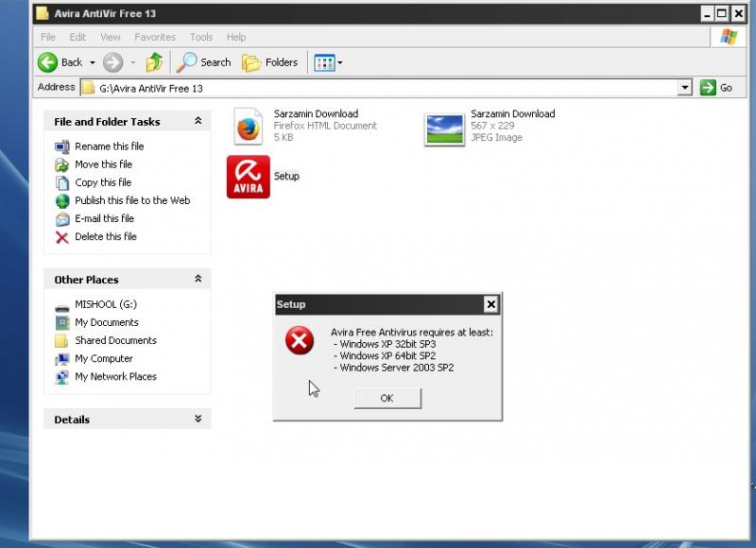Collapse the File and Folder Tasks panel
The width and height of the screenshot is (756, 548).
pos(198,121)
